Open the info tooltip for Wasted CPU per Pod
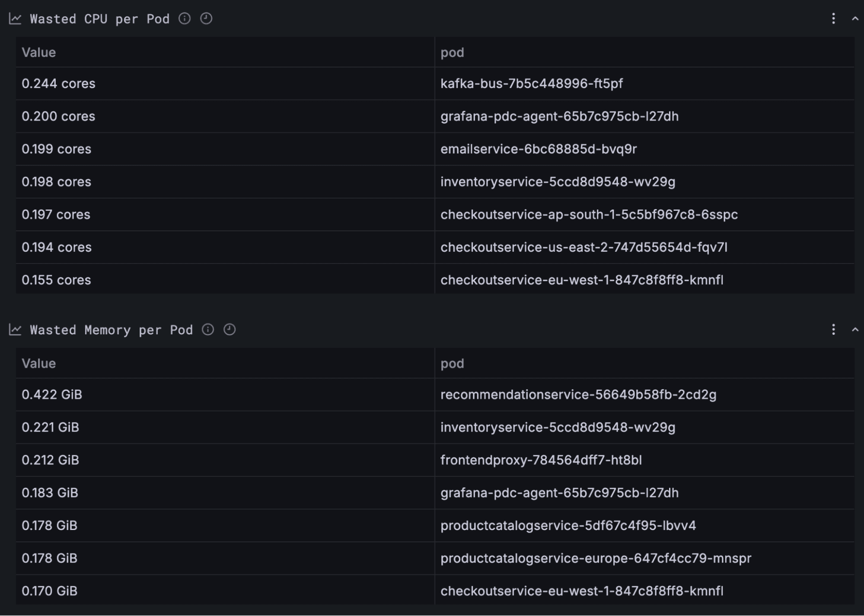864x616 pixels. tap(185, 19)
